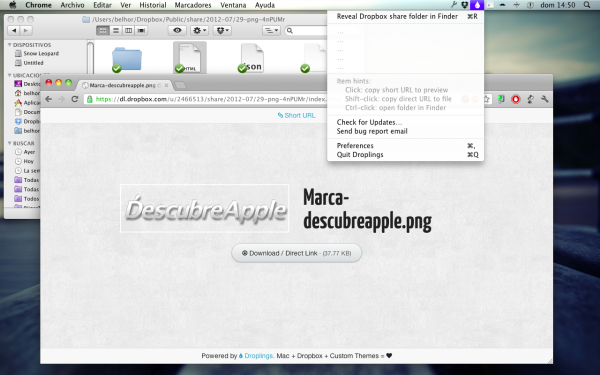Select the json file icon in Finder
The image size is (600, 375).
(x=251, y=58)
